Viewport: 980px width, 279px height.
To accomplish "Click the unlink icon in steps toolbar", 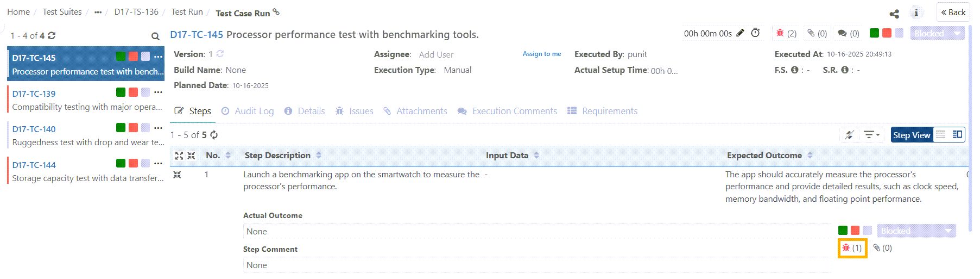I will 849,135.
